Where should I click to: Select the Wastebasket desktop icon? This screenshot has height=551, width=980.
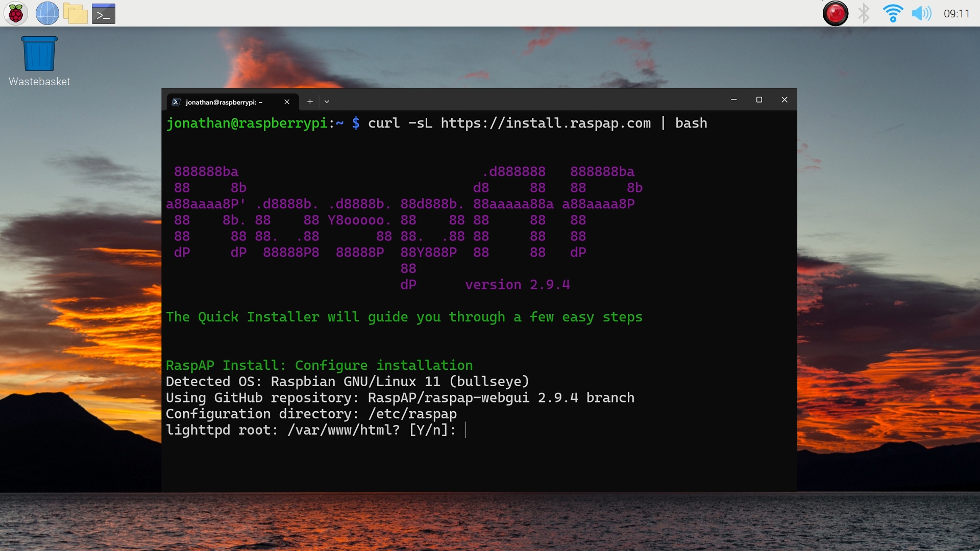[x=39, y=61]
